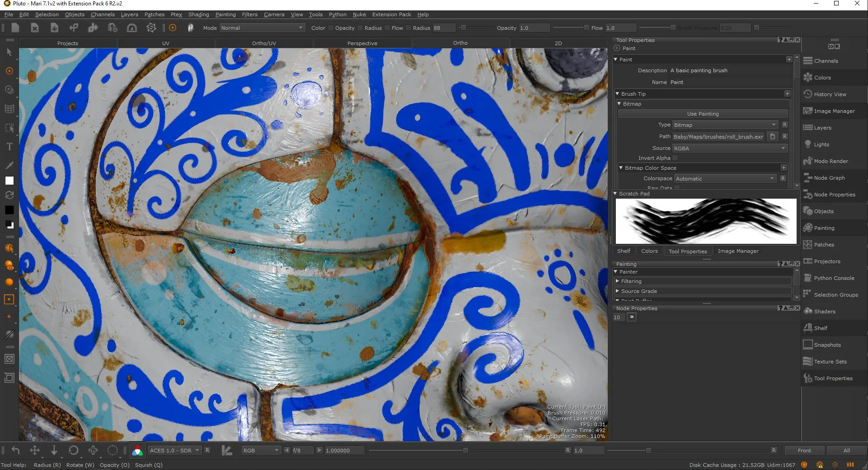Click the Front button at bottom right
This screenshot has width=868, height=470.
[x=804, y=451]
